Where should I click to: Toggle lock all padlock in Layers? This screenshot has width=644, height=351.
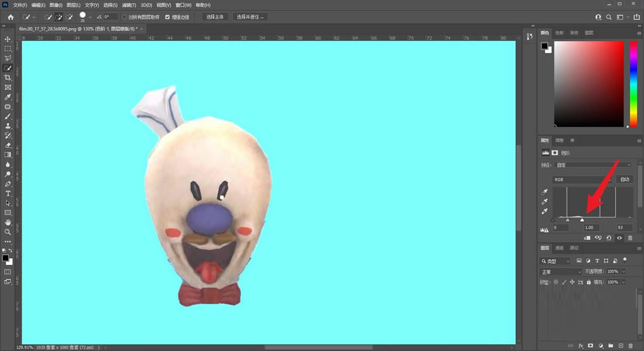588,282
